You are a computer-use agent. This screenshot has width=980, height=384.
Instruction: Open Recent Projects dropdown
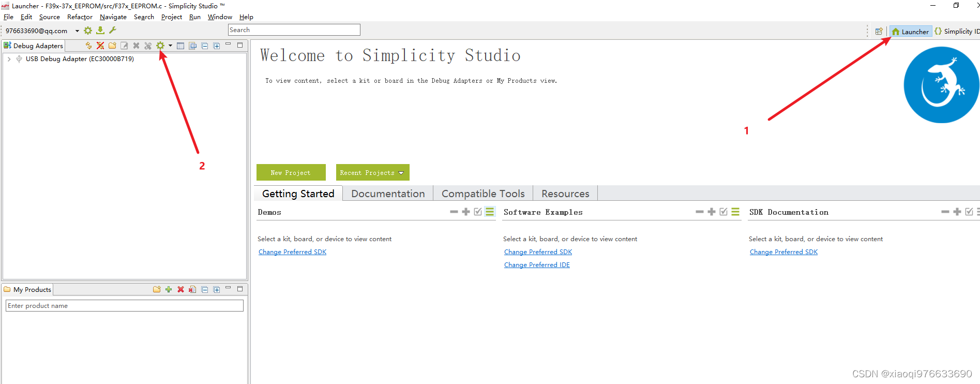click(x=372, y=172)
